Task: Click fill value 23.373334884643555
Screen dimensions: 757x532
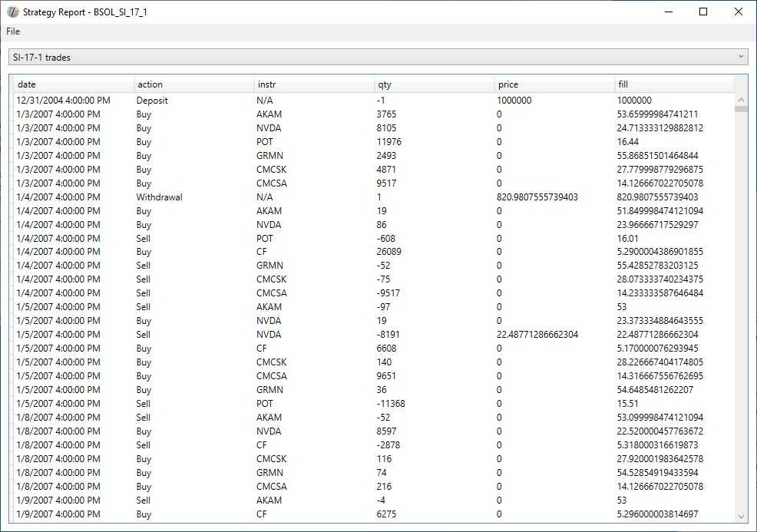Action: coord(660,321)
